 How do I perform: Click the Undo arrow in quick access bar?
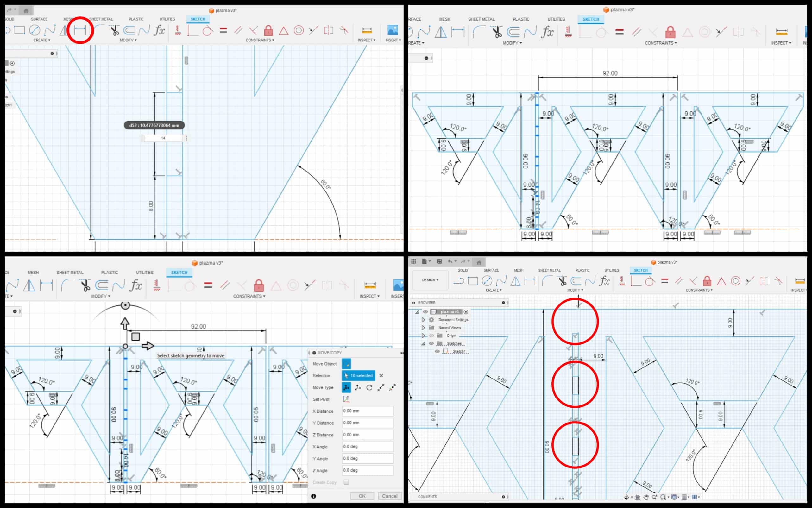pyautogui.click(x=450, y=261)
